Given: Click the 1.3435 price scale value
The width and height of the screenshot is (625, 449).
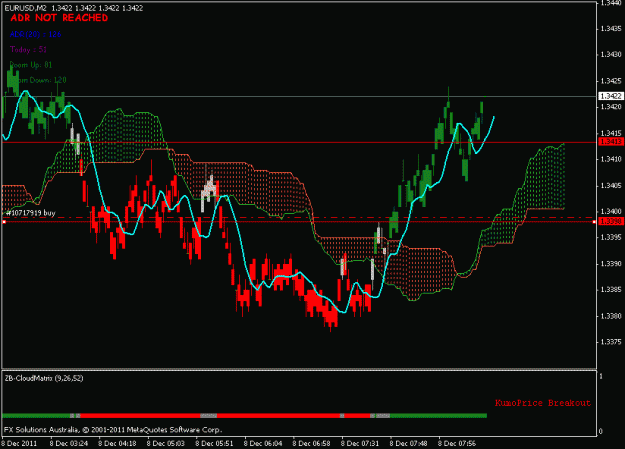Looking at the screenshot, I should [611, 28].
